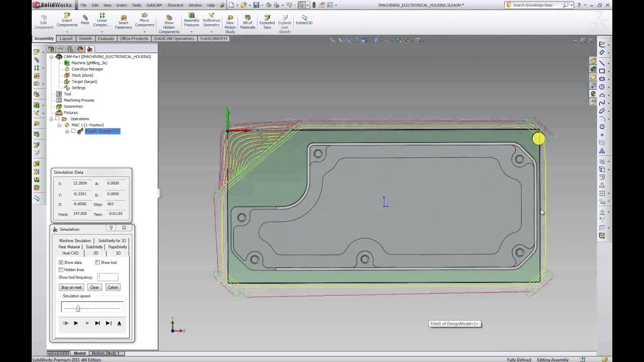Image resolution: width=644 pixels, height=362 pixels.
Task: Select the Rough_Outside (T1) operation label
Action: 103,131
